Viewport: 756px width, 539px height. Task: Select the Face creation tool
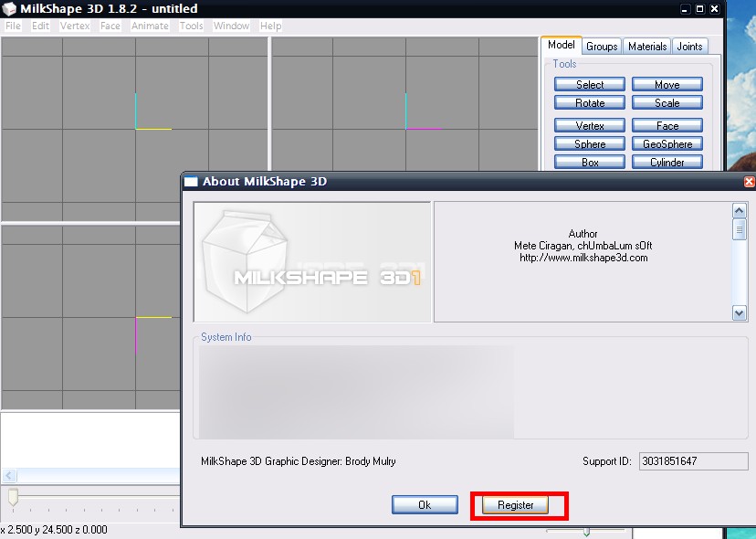point(667,126)
